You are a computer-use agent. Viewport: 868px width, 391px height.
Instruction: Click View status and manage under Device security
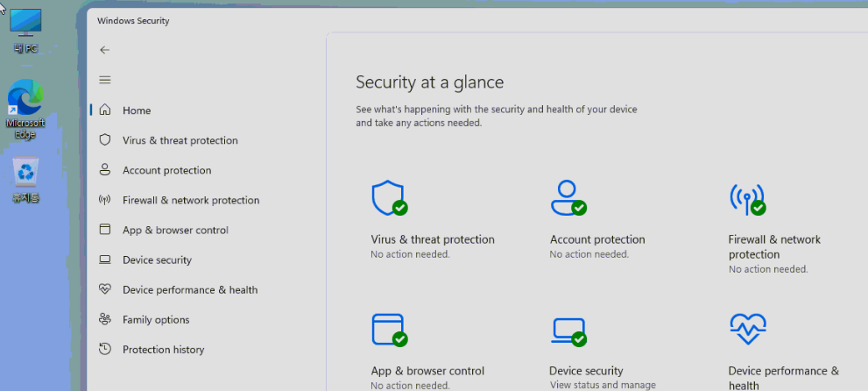coord(603,385)
